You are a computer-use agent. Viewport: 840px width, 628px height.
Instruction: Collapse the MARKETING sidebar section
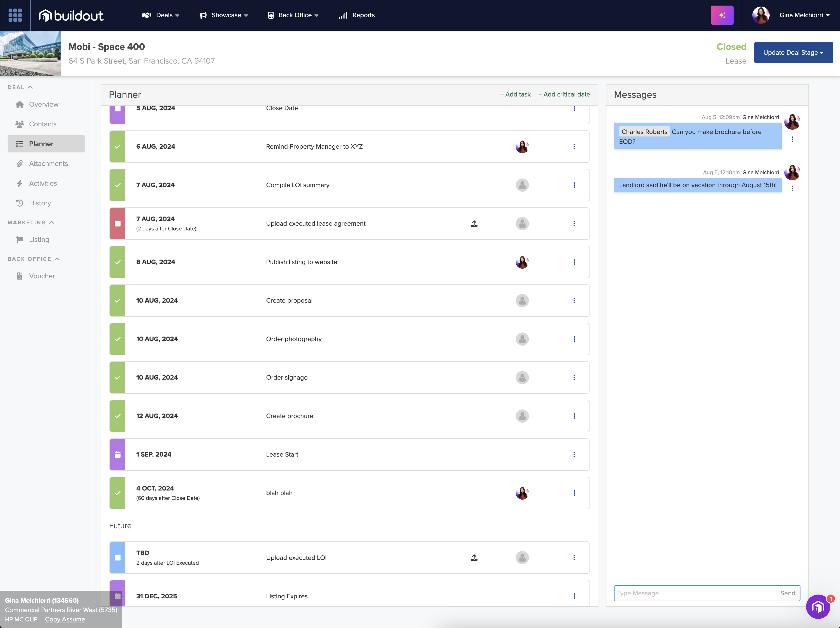[52, 222]
